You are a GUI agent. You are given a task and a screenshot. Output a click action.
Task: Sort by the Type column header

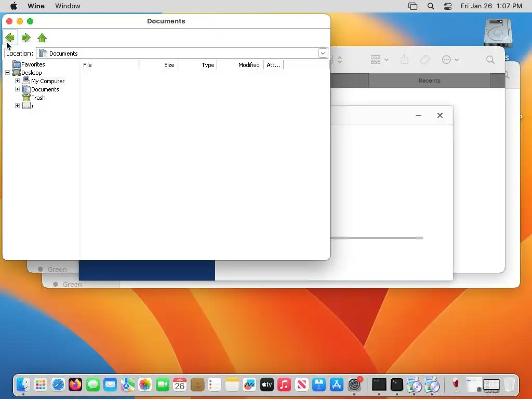pyautogui.click(x=197, y=65)
